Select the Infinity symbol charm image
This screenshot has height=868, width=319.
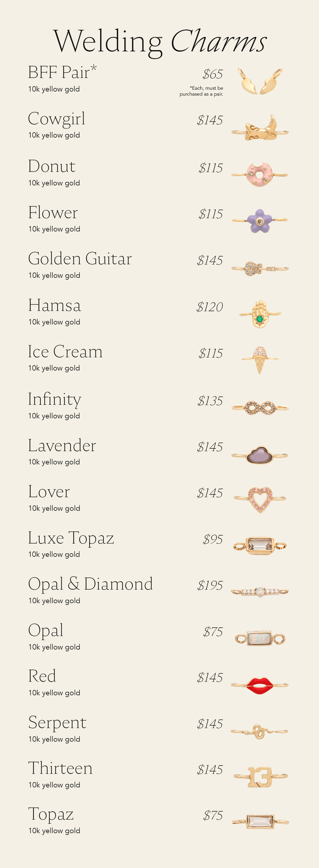point(260,408)
